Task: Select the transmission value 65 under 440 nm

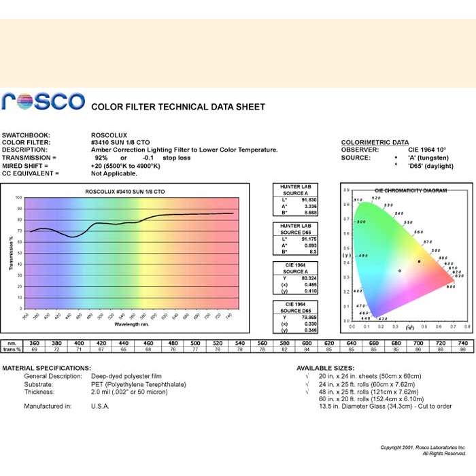Action: click(124, 350)
